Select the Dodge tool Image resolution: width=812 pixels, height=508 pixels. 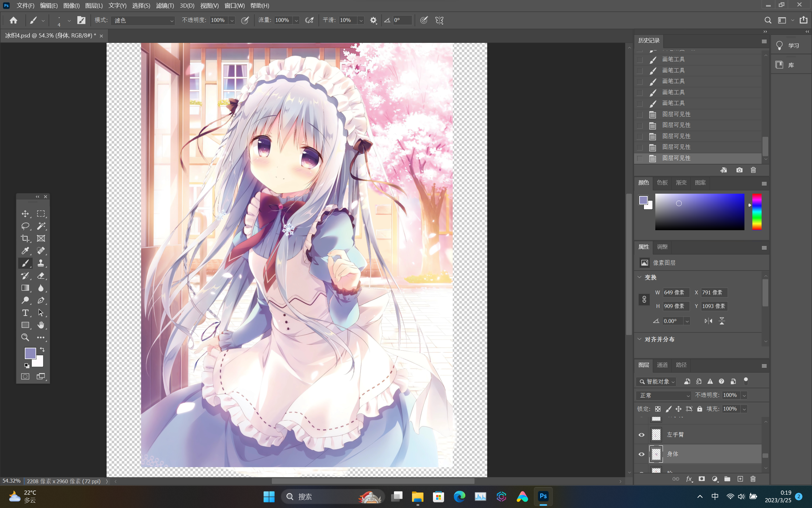pyautogui.click(x=25, y=300)
